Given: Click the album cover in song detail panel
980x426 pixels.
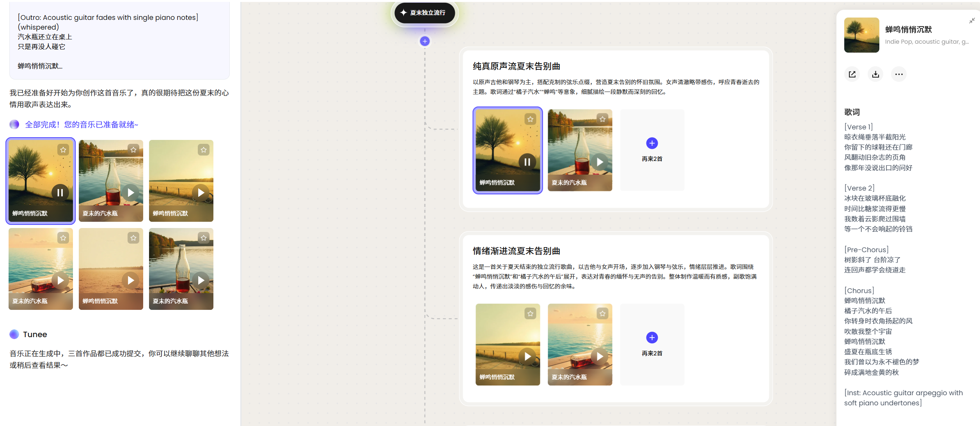Looking at the screenshot, I should [861, 35].
